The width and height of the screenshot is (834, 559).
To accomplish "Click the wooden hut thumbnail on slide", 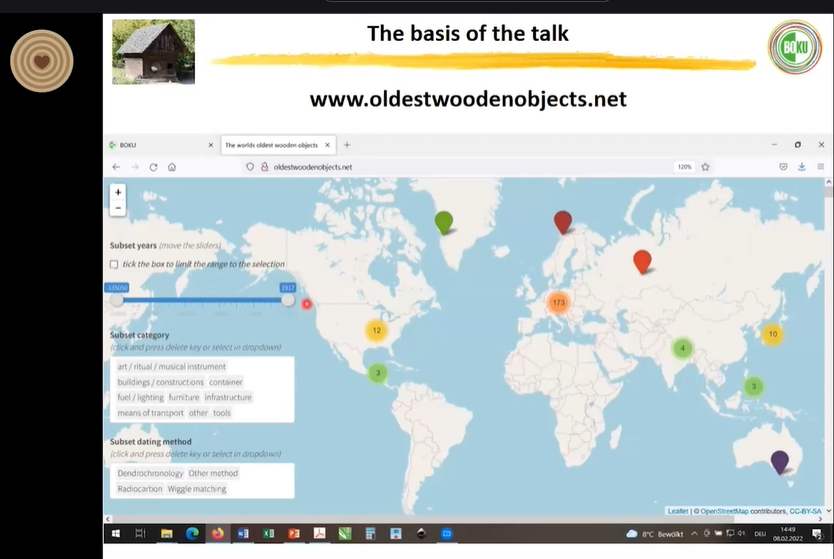I will 153,52.
